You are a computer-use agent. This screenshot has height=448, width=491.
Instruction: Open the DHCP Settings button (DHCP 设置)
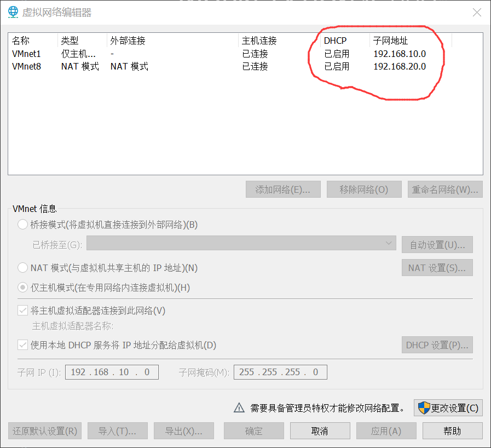coord(437,345)
